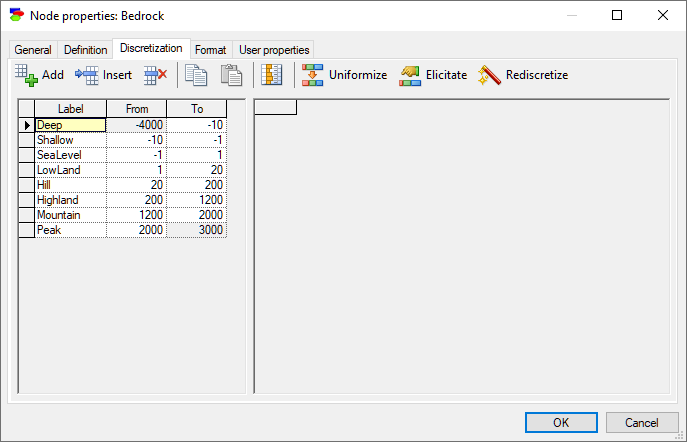This screenshot has width=687, height=442.
Task: Click the Label column header
Action: click(71, 109)
